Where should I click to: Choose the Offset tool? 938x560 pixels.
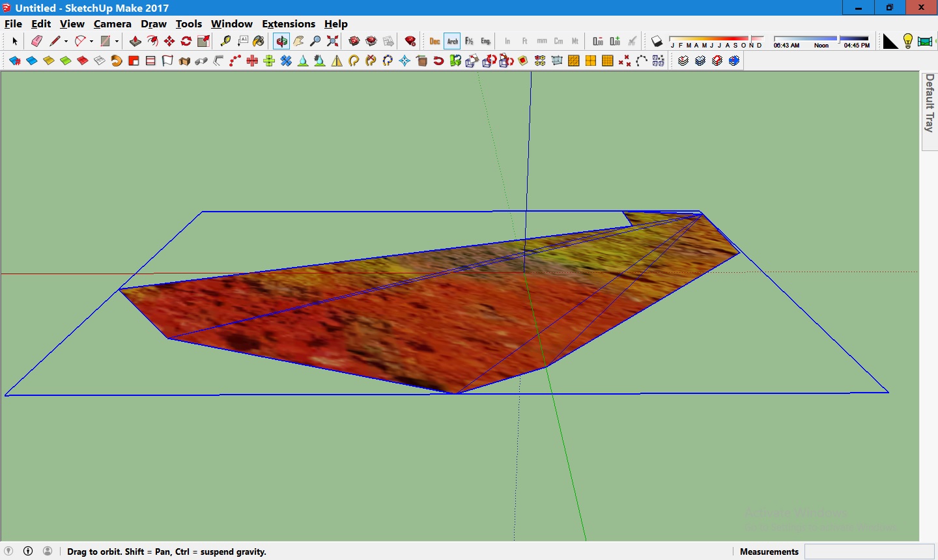(x=152, y=41)
